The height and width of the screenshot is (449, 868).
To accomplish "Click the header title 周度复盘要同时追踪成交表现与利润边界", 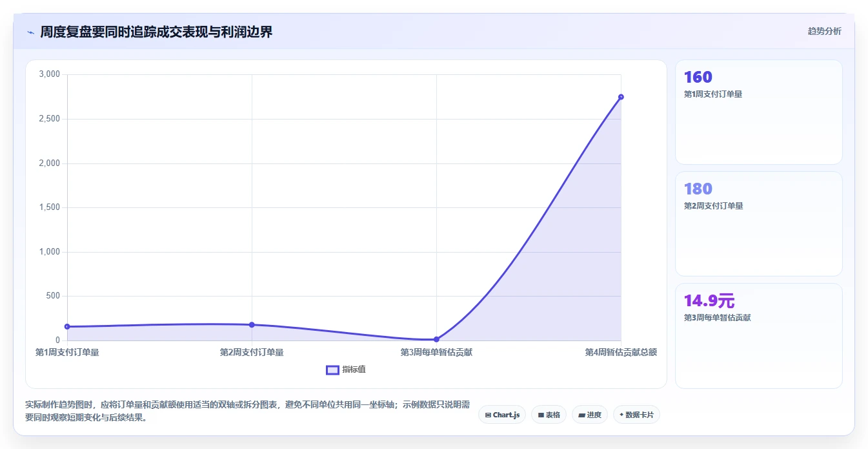I will tap(156, 32).
